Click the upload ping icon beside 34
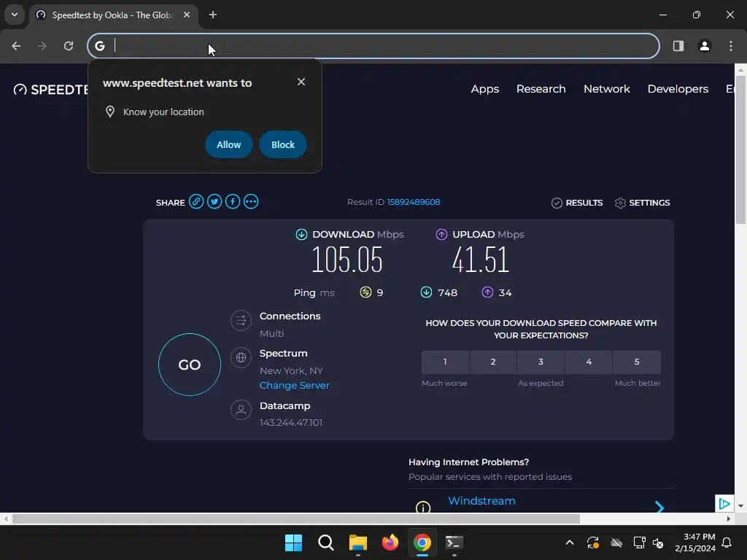This screenshot has width=747, height=560. pyautogui.click(x=487, y=292)
